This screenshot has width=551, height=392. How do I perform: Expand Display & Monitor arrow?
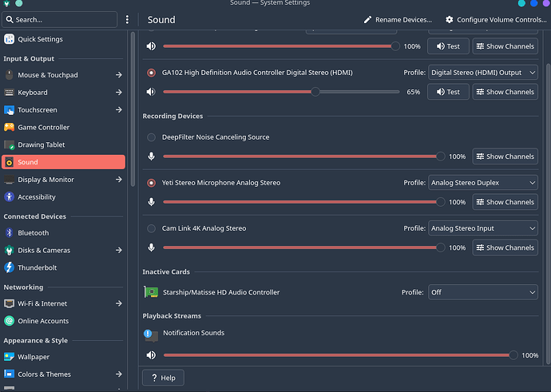(119, 180)
